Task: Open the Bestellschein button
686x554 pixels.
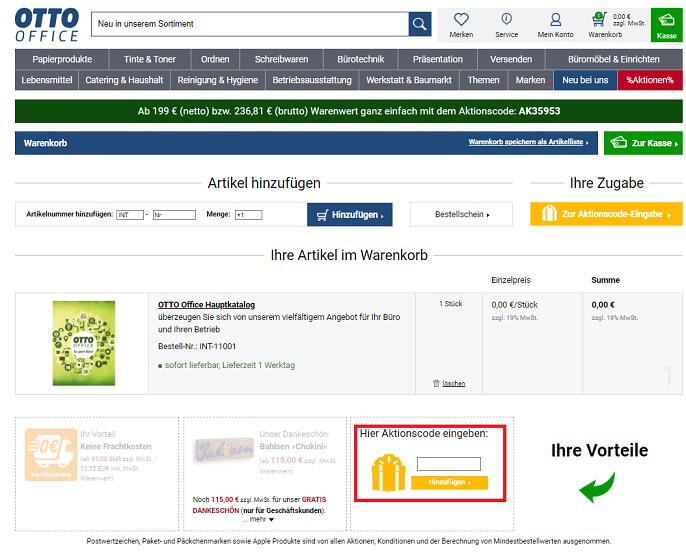Action: point(461,214)
